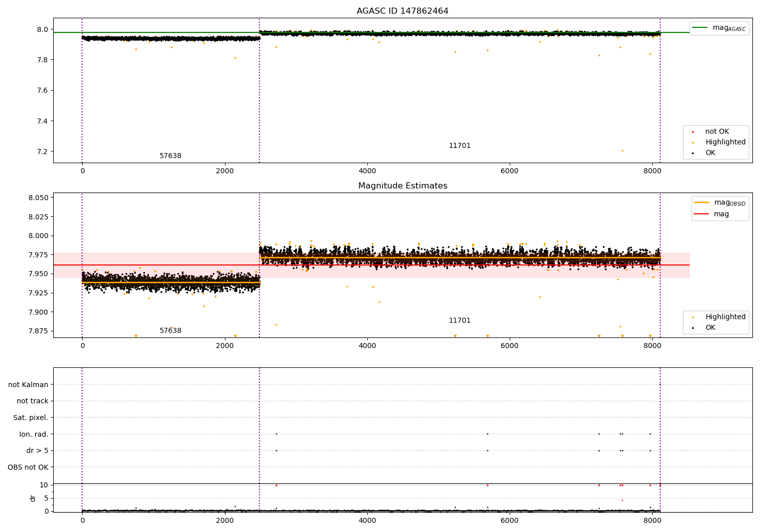The height and width of the screenshot is (532, 760).
Task: Click the 8.025 y-axis tick label
Action: tap(39, 217)
